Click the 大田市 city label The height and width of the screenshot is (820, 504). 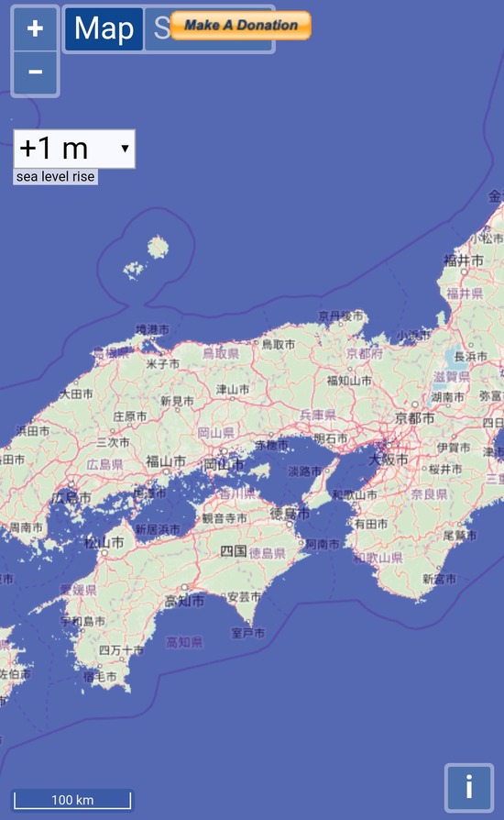point(77,393)
